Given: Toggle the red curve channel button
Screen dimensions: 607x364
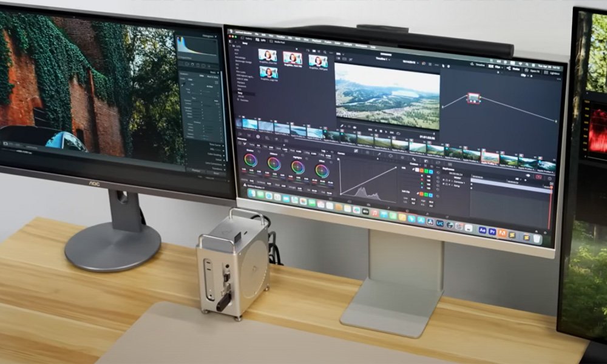Looking at the screenshot, I should point(422,170).
